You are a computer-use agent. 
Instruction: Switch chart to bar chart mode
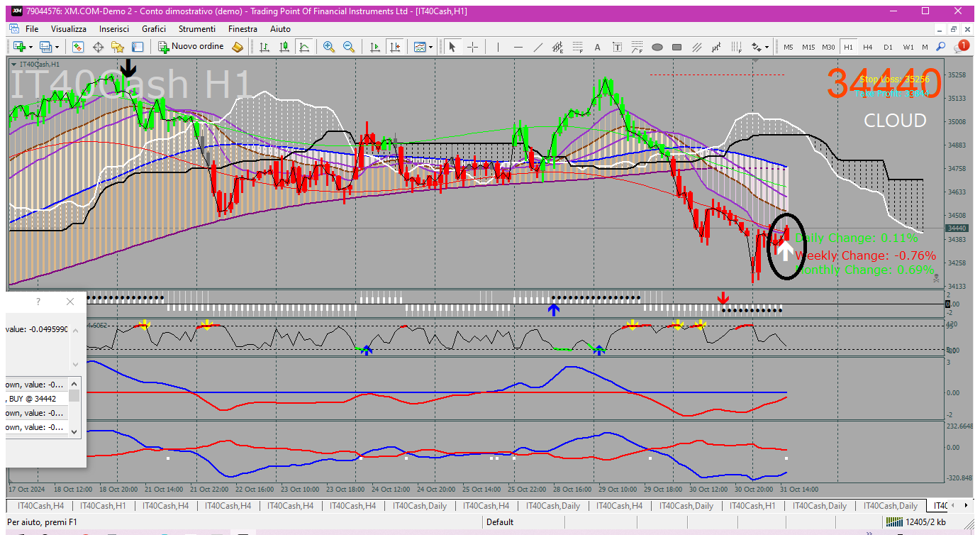pos(265,47)
